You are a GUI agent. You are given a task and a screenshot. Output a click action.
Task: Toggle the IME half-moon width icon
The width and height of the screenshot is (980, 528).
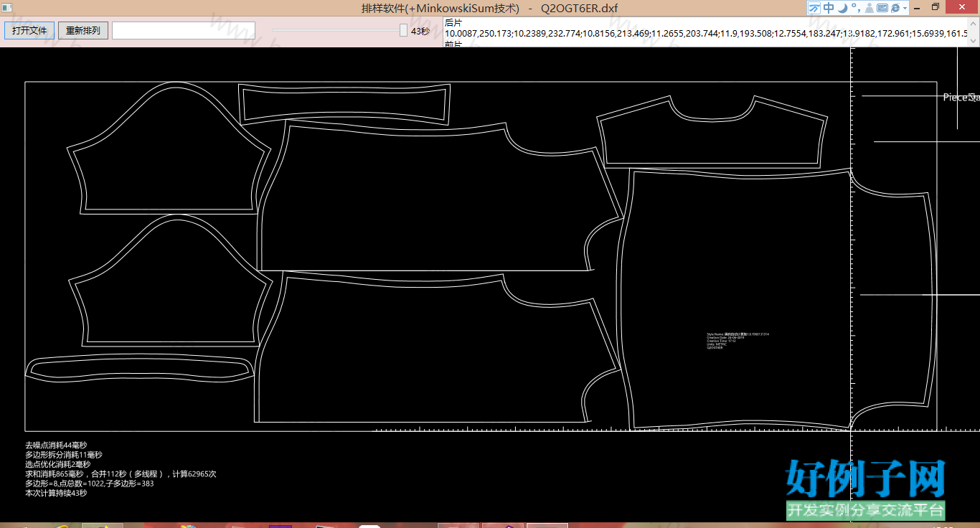(842, 8)
